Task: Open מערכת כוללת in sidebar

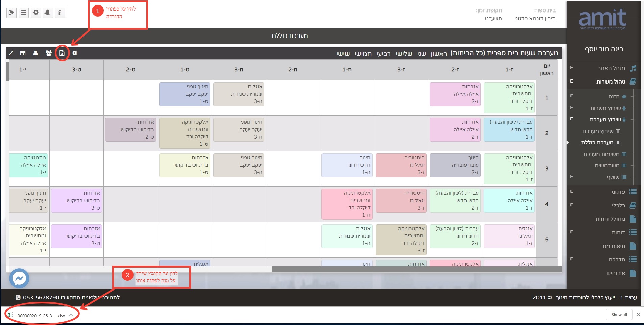Action: tap(601, 143)
